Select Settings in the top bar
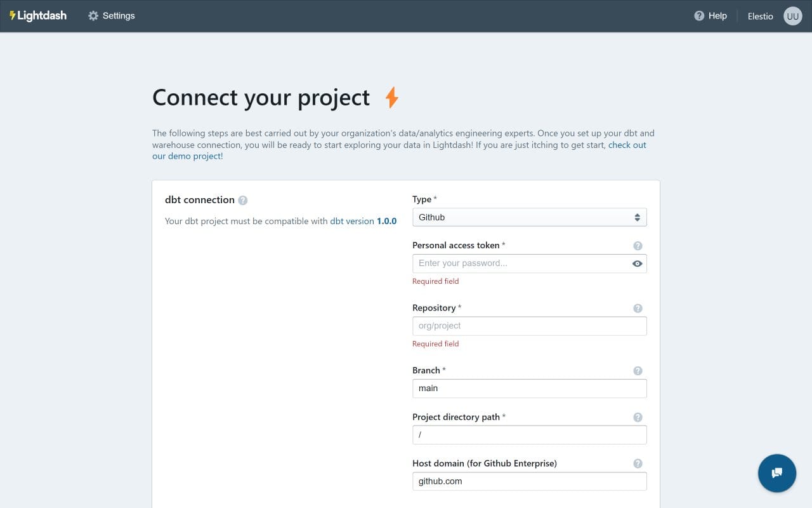Screen dimensions: 812x508 [x=118, y=15]
